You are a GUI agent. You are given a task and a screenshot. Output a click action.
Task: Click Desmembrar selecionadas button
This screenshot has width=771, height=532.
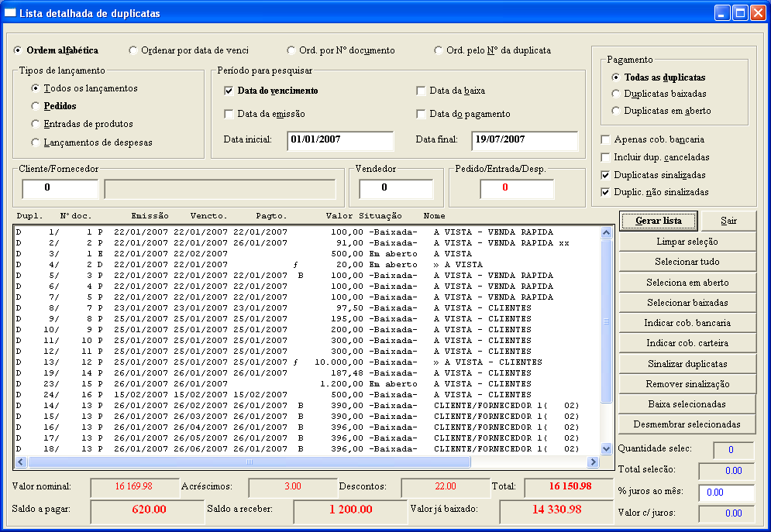pyautogui.click(x=687, y=424)
